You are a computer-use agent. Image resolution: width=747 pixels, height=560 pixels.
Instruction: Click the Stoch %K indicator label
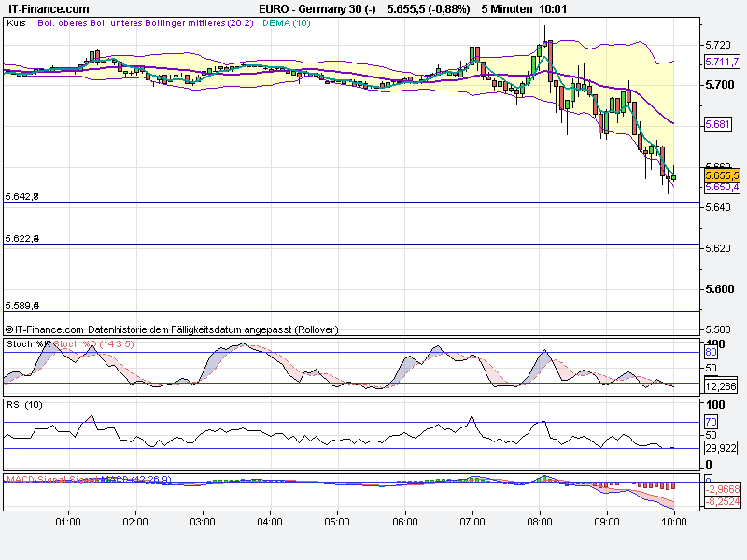pyautogui.click(x=26, y=344)
